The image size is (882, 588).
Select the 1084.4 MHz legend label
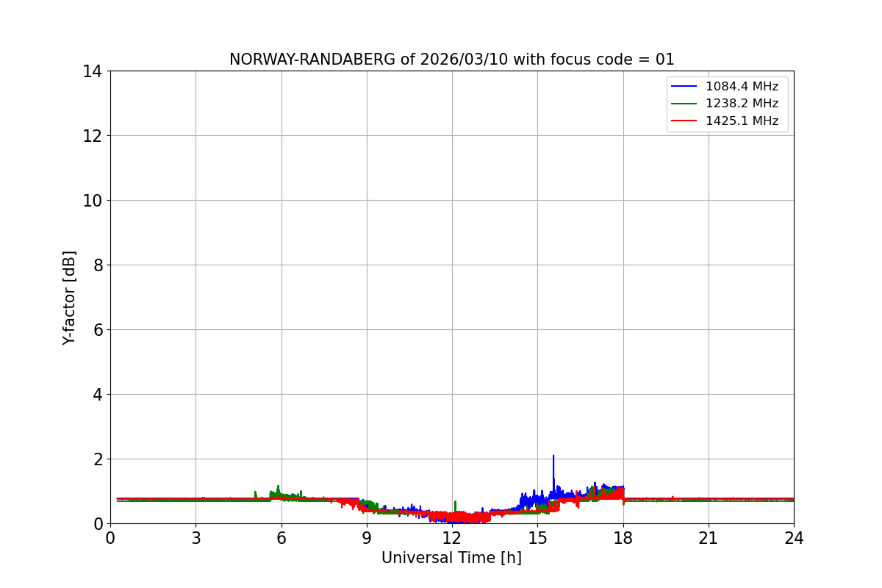tap(742, 87)
